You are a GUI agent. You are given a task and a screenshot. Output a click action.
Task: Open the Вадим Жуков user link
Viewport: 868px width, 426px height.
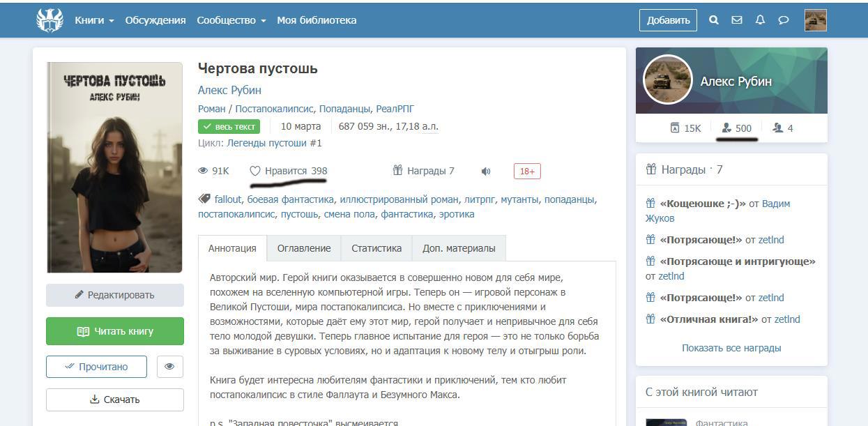[x=718, y=211]
